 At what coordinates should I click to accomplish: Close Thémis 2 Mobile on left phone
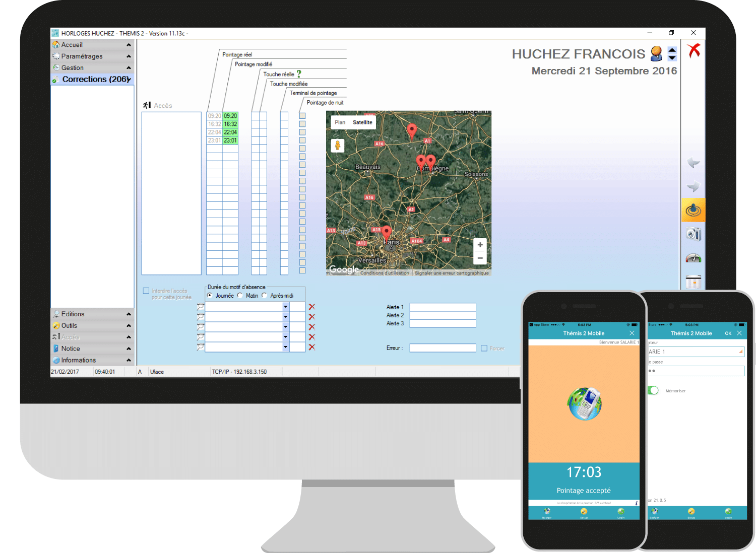[x=632, y=333]
